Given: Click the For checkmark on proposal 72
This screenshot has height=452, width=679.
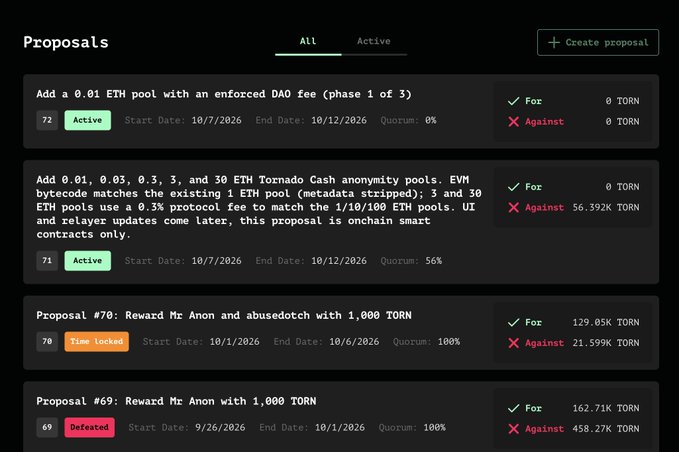Looking at the screenshot, I should tap(514, 101).
